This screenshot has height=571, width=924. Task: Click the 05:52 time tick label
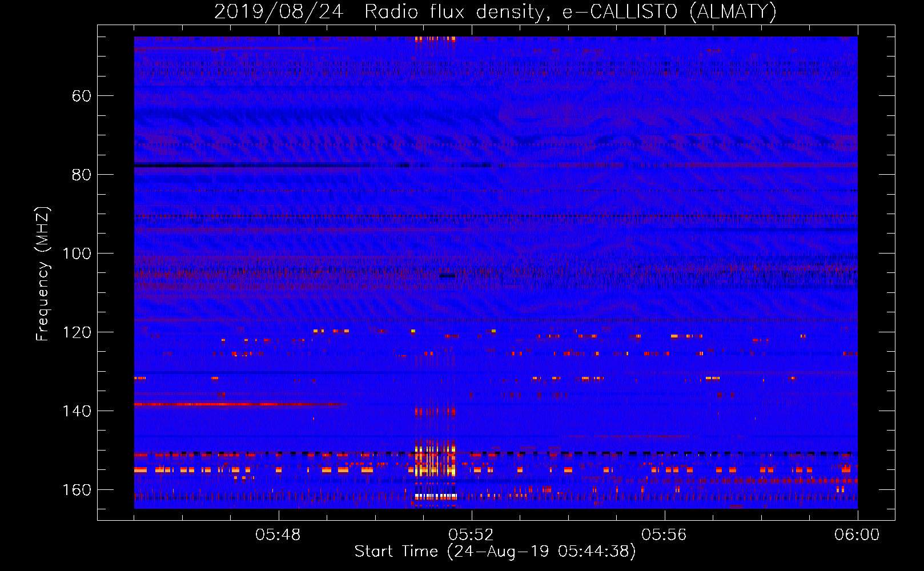(x=471, y=535)
